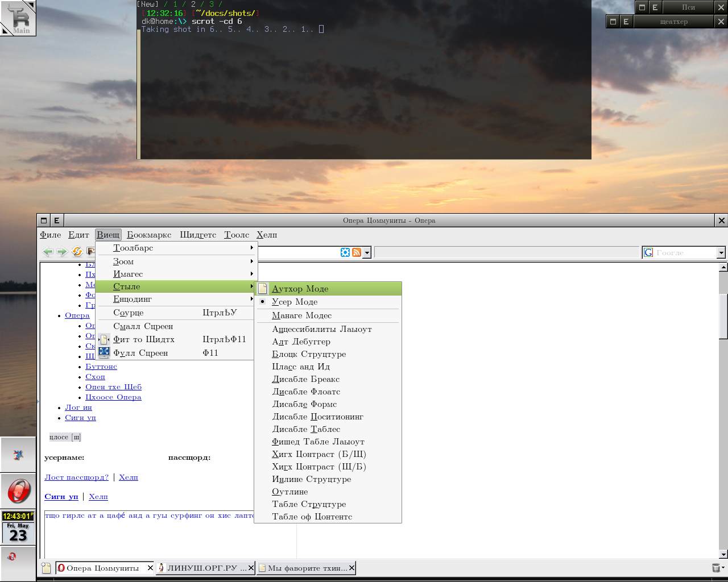Toggle Аццессибилиты Лаыоут style

[x=328, y=329]
